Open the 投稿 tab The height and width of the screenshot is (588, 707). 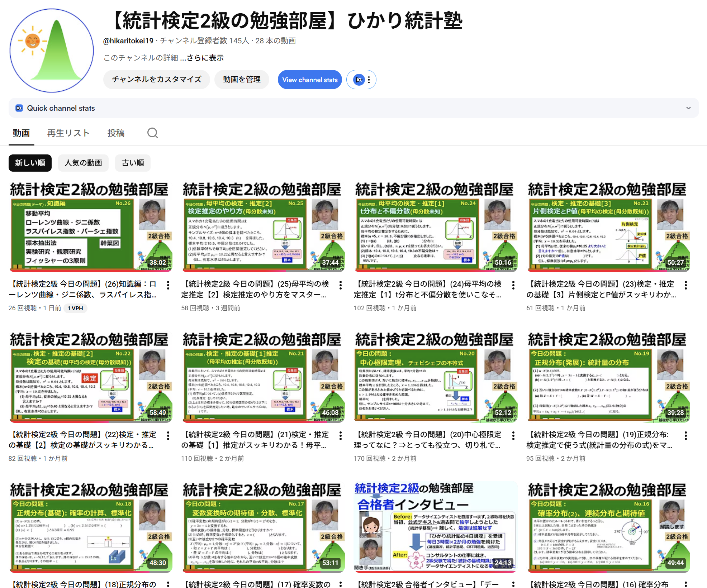click(116, 133)
